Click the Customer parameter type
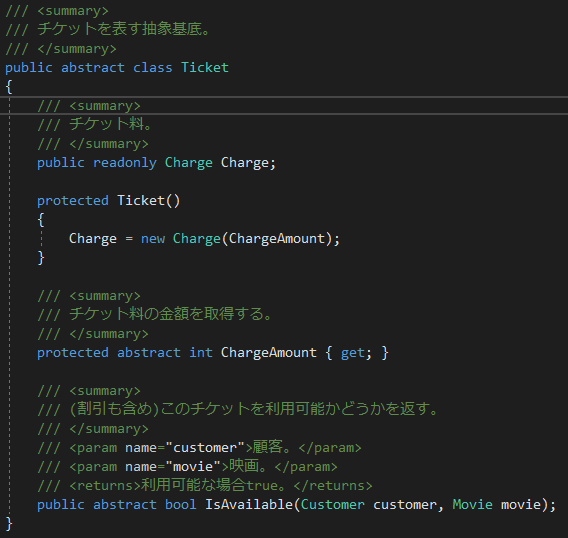Screen dimensions: 568x538 tap(333, 505)
